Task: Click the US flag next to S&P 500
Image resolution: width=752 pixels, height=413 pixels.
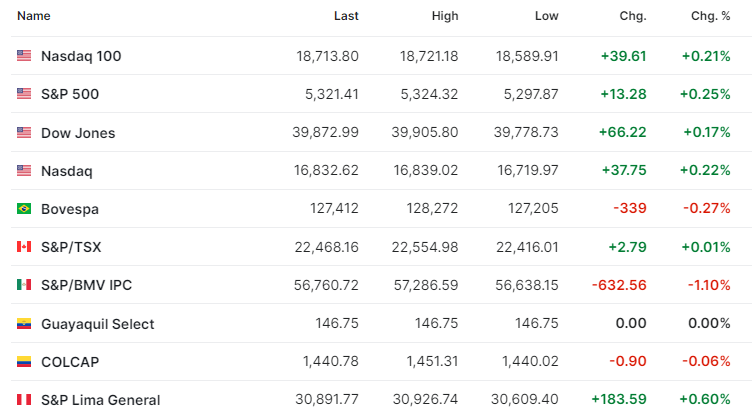Action: (x=24, y=94)
